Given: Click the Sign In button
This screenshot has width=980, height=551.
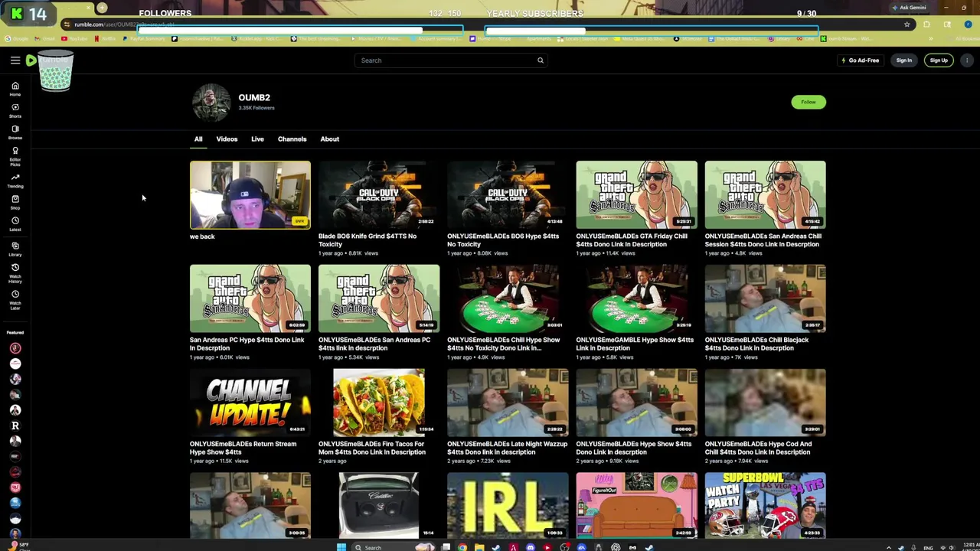Looking at the screenshot, I should (x=903, y=60).
